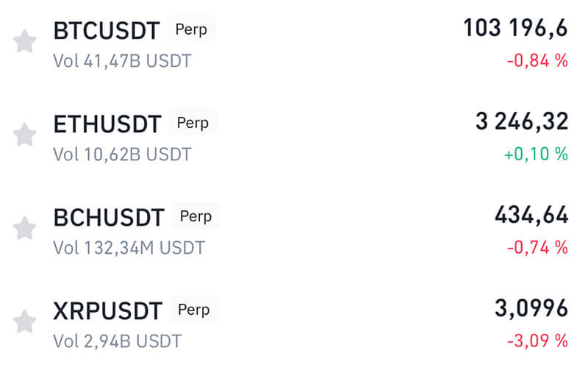
Task: Open the XRPUSDT trading pair
Action: point(107,311)
